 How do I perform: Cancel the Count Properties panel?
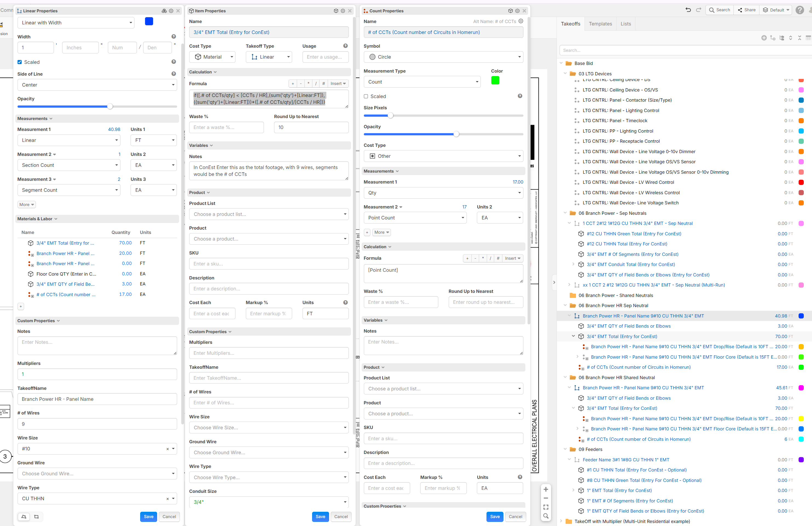(515, 517)
